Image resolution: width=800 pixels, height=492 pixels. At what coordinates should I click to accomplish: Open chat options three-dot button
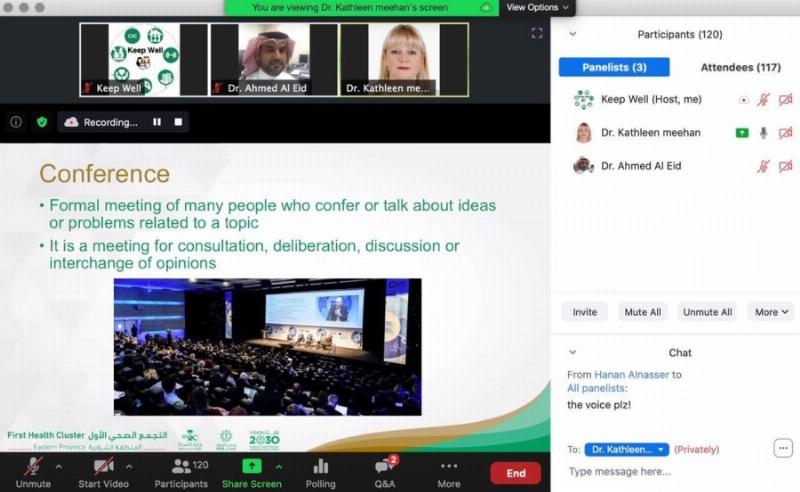783,449
